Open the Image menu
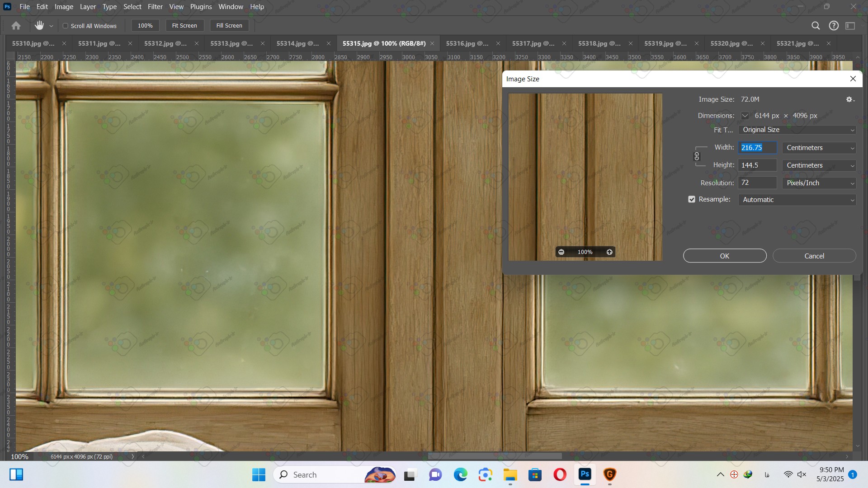 point(64,6)
